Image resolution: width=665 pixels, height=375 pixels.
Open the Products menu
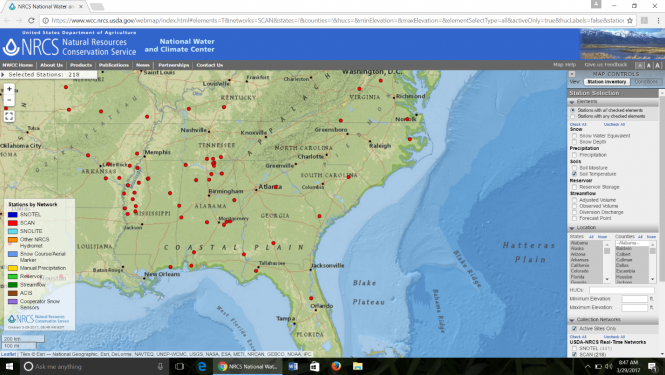coord(81,65)
